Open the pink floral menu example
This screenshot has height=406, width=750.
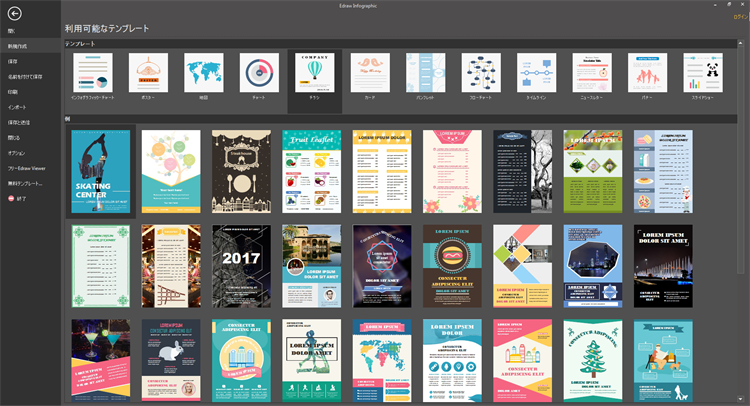[452, 172]
